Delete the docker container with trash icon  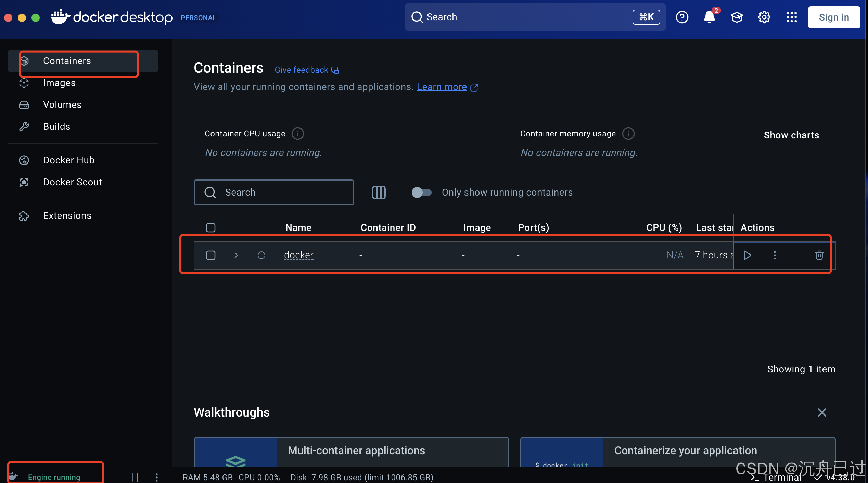(819, 255)
